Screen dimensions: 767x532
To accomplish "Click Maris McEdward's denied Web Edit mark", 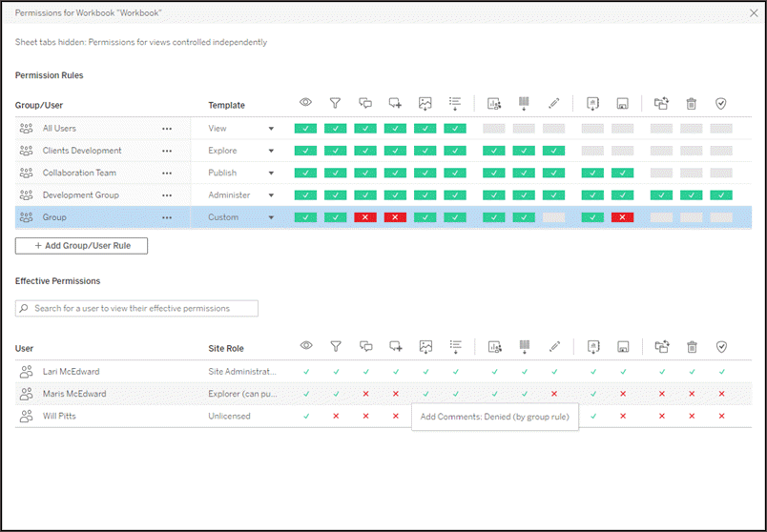I will pyautogui.click(x=553, y=394).
